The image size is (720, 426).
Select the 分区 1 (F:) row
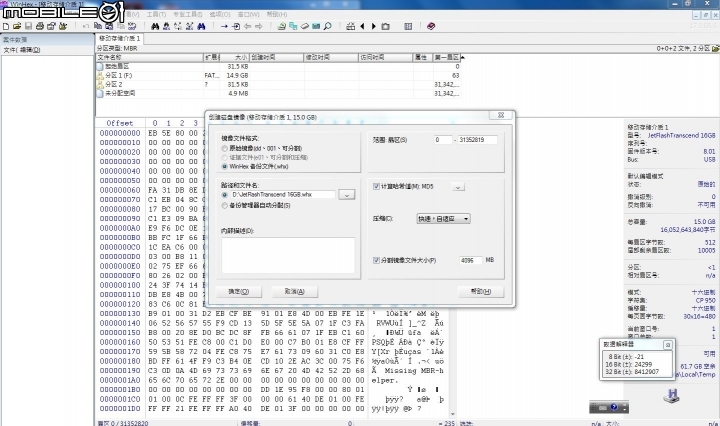point(278,75)
